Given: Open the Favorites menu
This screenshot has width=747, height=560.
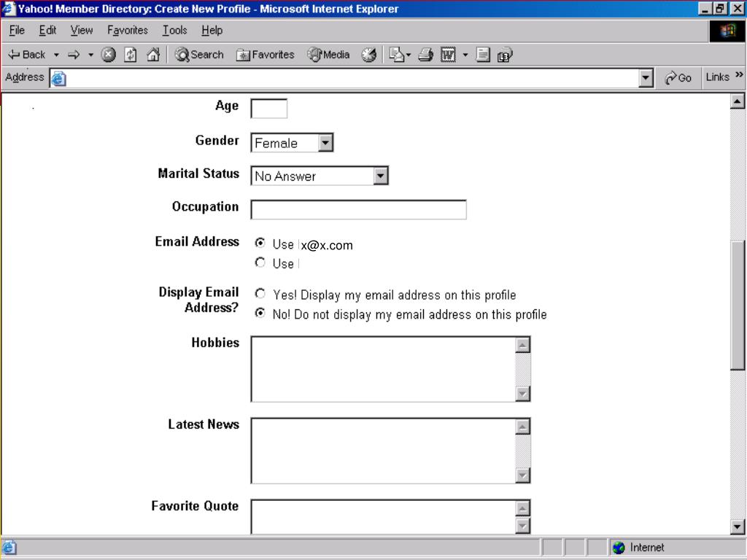Looking at the screenshot, I should [127, 31].
